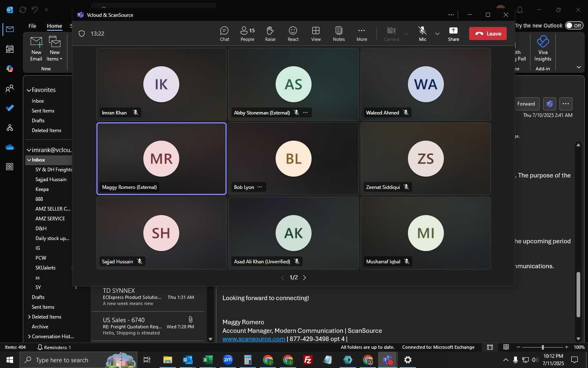Open options for Bob Lyon tile
The width and height of the screenshot is (588, 368).
(260, 187)
